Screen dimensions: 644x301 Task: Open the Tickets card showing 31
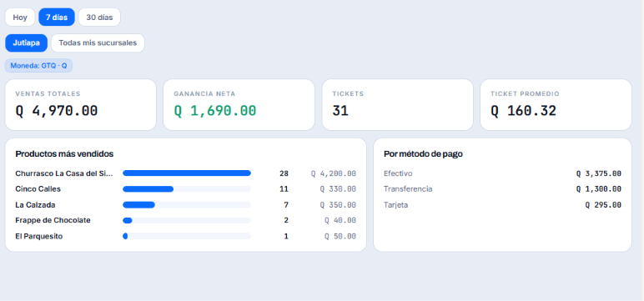click(x=398, y=105)
